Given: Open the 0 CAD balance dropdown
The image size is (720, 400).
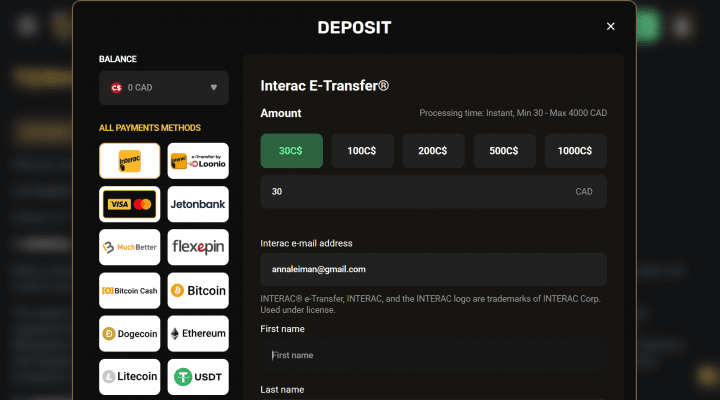Looking at the screenshot, I should click(164, 88).
